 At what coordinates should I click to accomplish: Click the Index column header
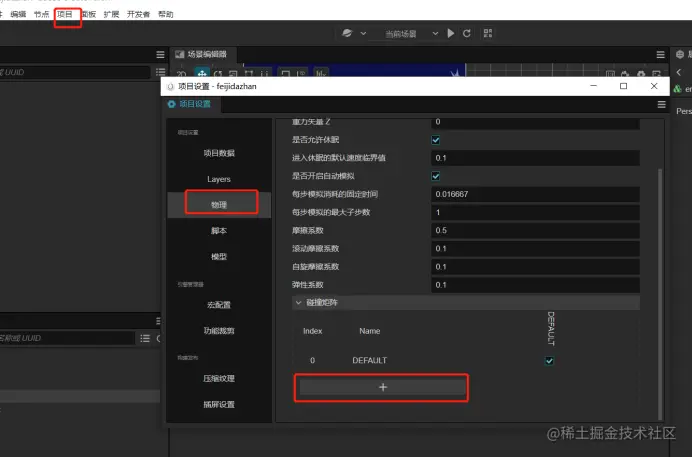(x=312, y=331)
